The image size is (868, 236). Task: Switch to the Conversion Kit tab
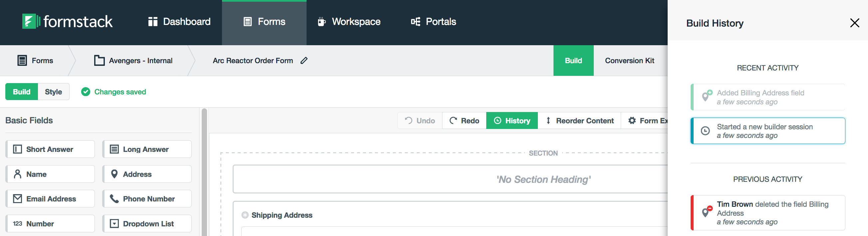pyautogui.click(x=629, y=60)
